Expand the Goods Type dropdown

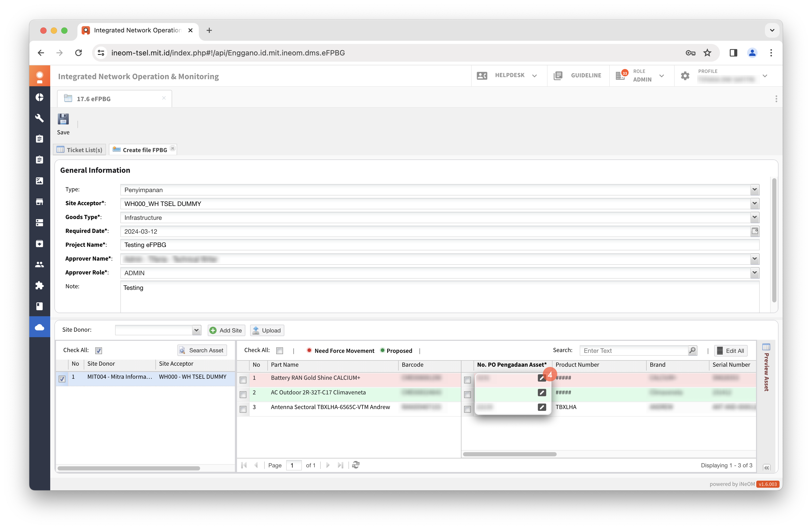tap(755, 217)
